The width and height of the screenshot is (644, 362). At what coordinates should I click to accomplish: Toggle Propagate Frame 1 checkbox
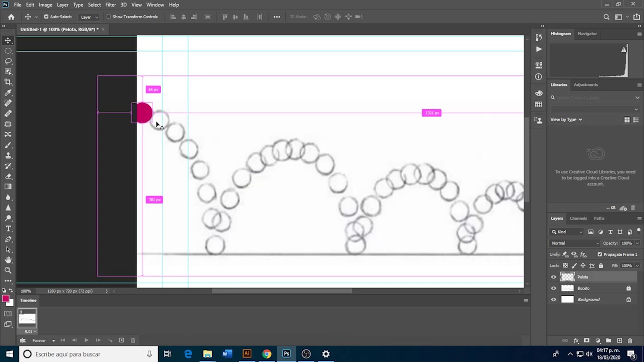[x=600, y=254]
